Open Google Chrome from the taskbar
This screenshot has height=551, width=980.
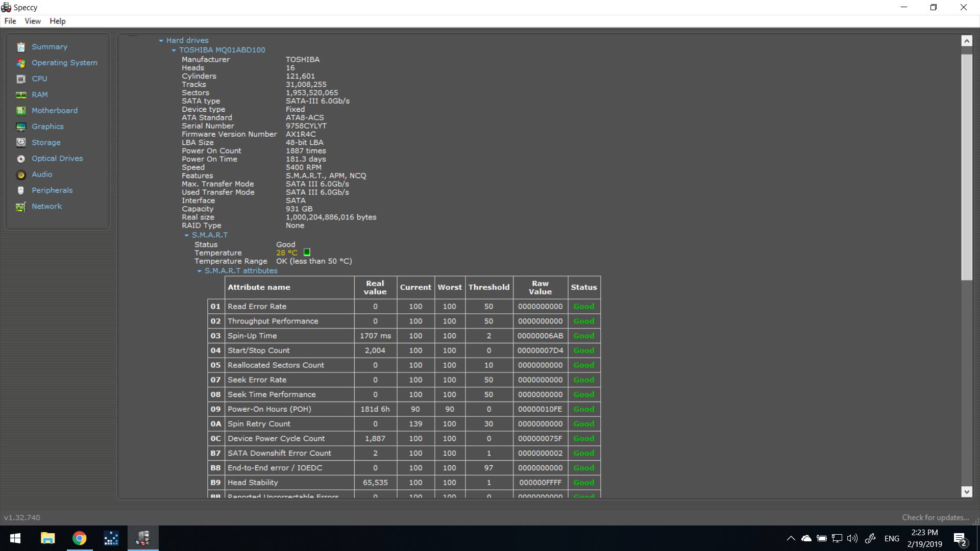(79, 538)
